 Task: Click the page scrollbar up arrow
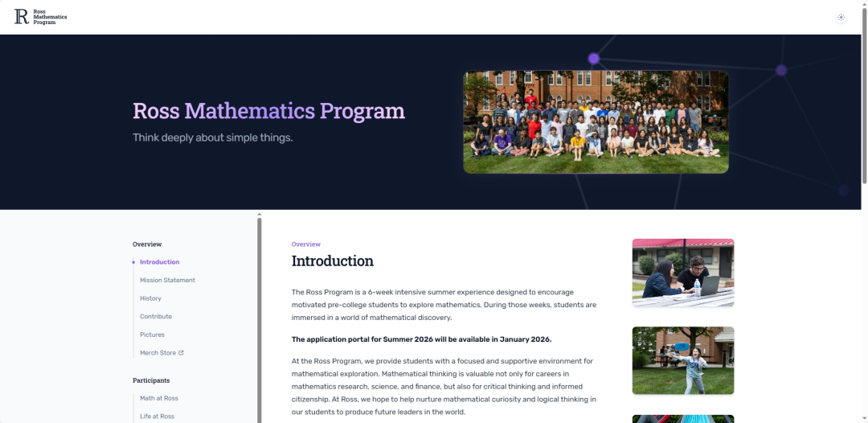pyautogui.click(x=864, y=4)
